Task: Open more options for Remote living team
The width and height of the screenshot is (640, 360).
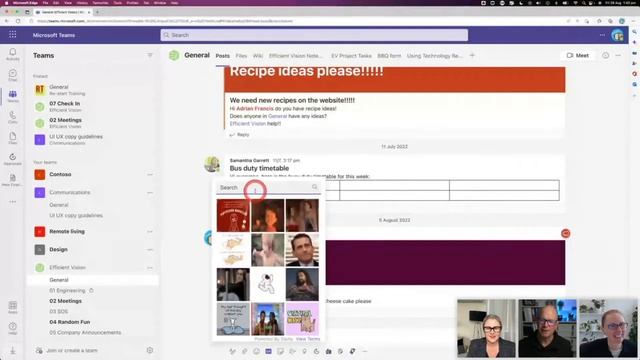Action: coord(150,231)
